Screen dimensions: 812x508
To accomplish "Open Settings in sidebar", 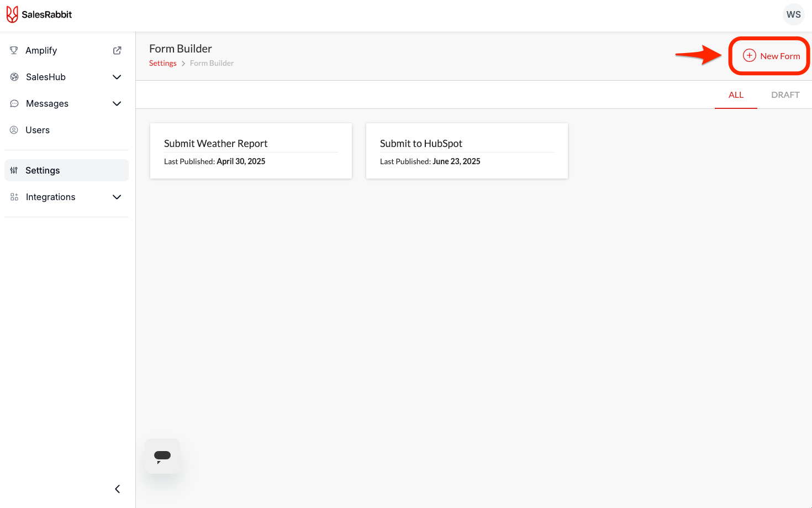I will coord(66,170).
